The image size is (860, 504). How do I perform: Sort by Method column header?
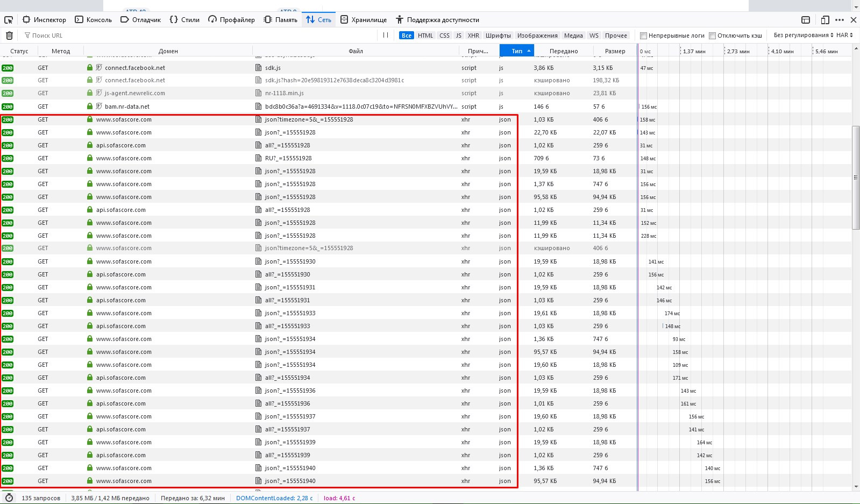pos(61,51)
